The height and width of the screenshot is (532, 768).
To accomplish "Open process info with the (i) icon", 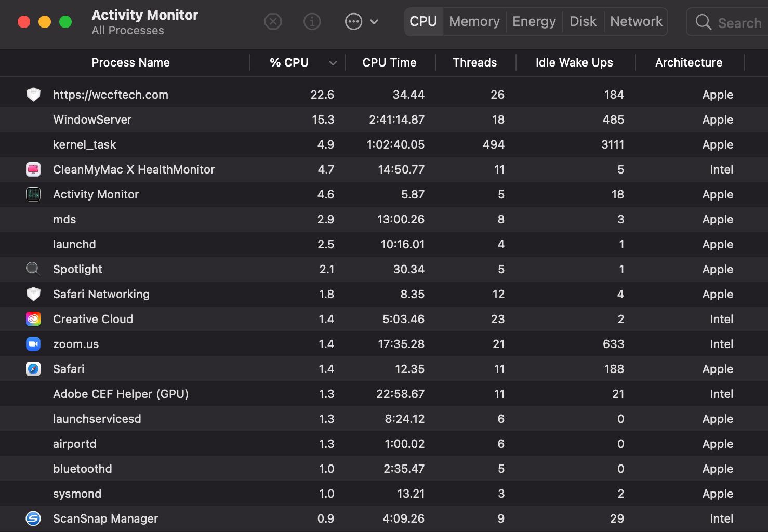I will [312, 22].
